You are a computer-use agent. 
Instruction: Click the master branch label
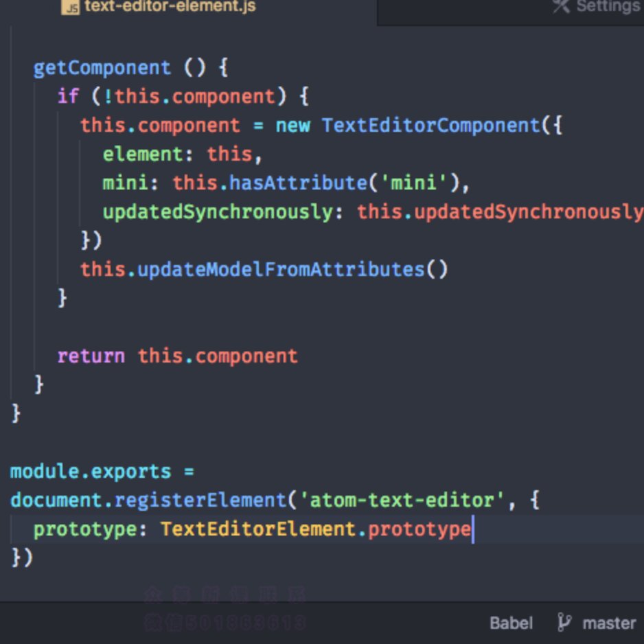point(608,623)
